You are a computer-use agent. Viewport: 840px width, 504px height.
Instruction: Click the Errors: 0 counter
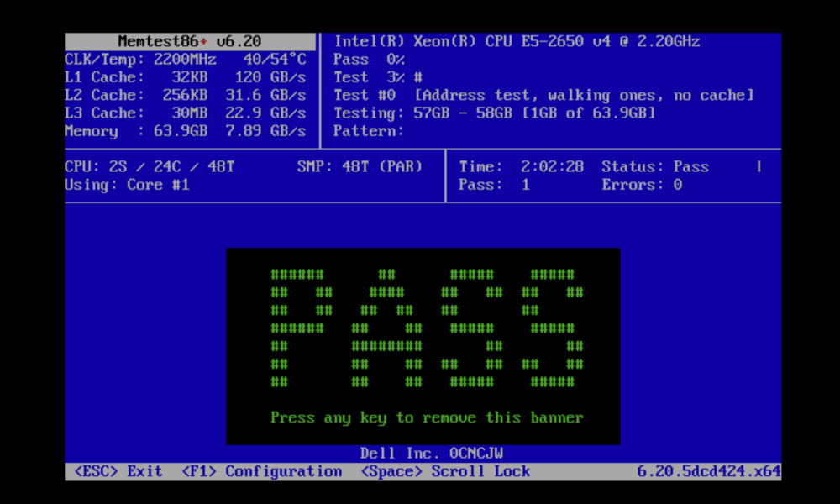pyautogui.click(x=641, y=185)
